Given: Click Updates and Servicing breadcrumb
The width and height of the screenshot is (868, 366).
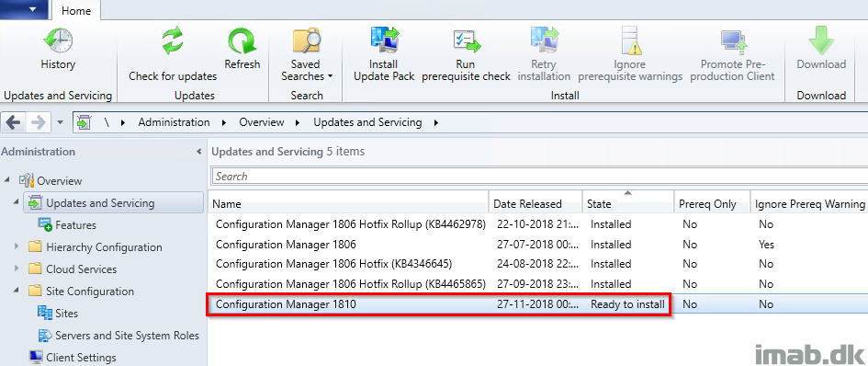Looking at the screenshot, I should coord(367,122).
